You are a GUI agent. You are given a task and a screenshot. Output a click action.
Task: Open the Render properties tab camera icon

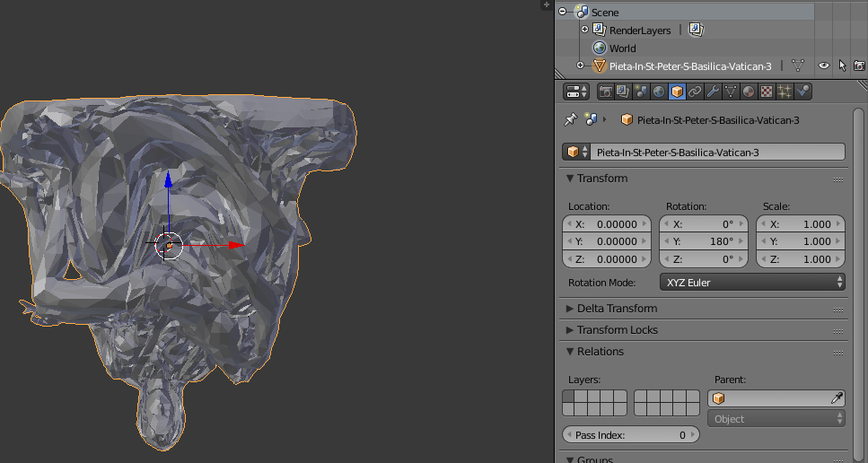pos(606,92)
